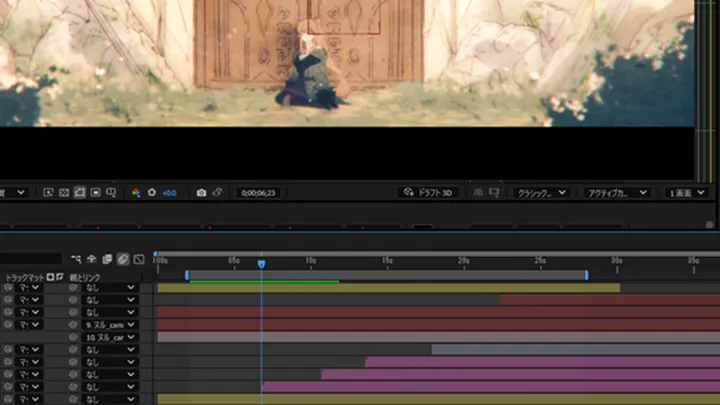The height and width of the screenshot is (405, 720).
Task: Open the 10. ヌル_car parent dropdown
Action: [x=110, y=337]
